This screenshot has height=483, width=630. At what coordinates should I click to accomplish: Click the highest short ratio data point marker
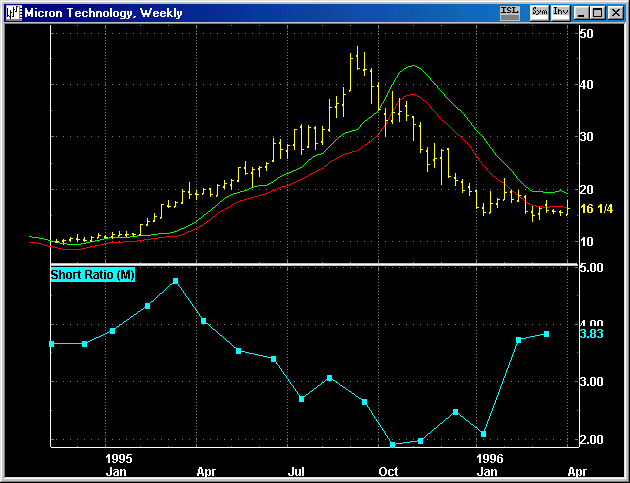click(x=175, y=281)
